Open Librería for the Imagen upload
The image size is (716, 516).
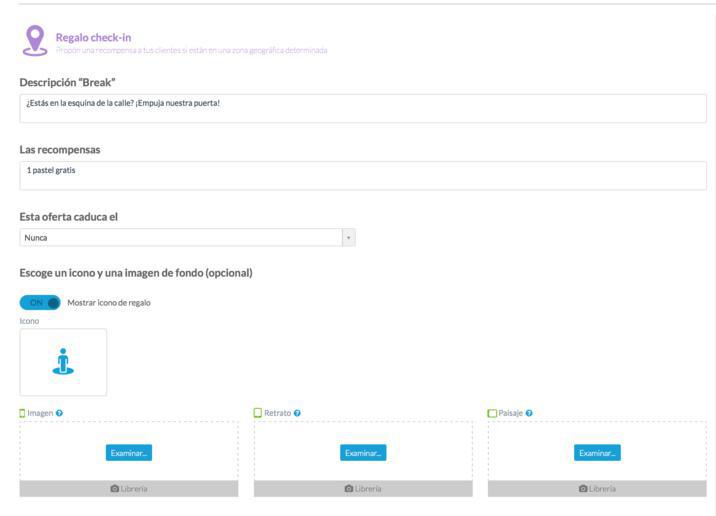coord(129,489)
